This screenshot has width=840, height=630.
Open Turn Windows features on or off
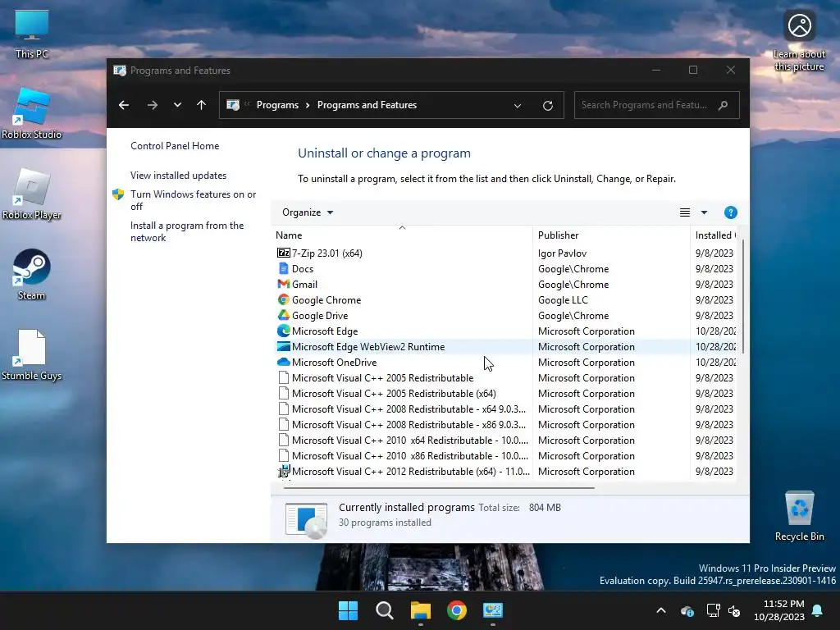tap(193, 200)
